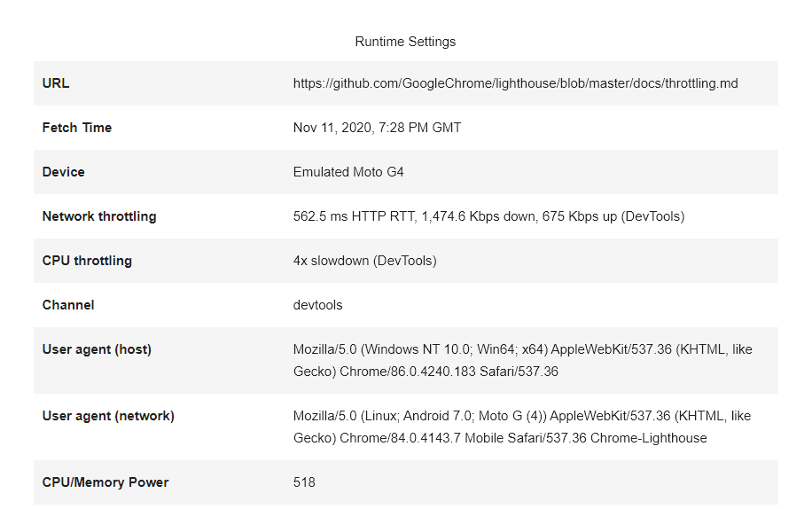Select the User agent (network) label
812x509 pixels.
(x=108, y=416)
